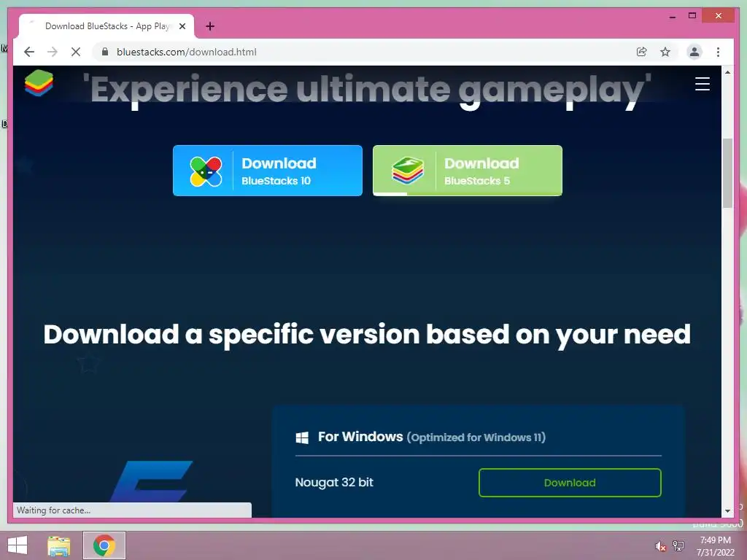The image size is (747, 560).
Task: View site security lock info
Action: (x=105, y=52)
